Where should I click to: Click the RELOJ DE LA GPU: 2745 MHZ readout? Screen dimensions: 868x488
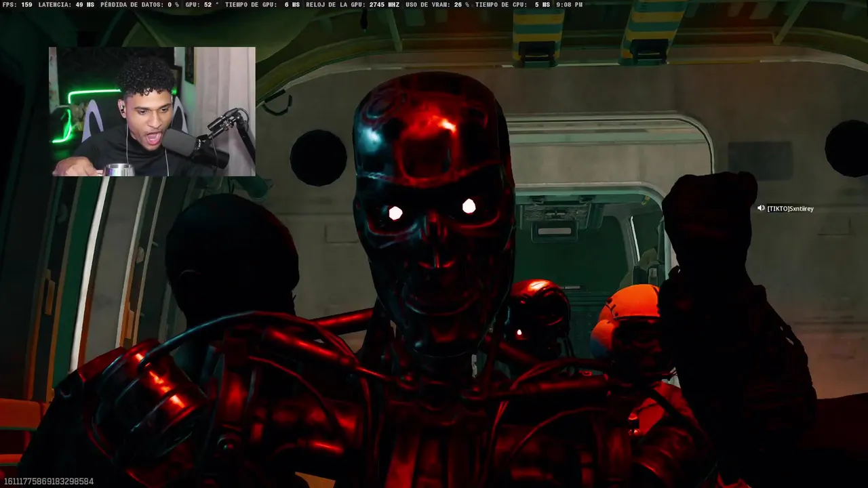coord(353,5)
